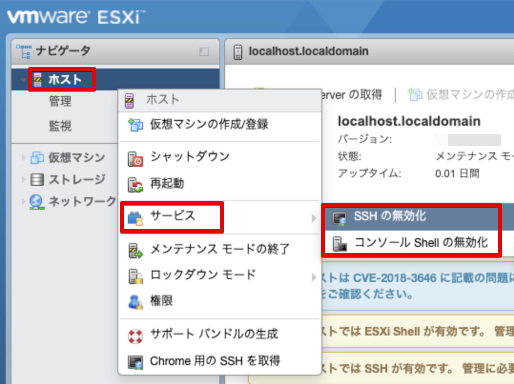514x384 pixels.
Task: Select SSH の無効化 in services submenu
Action: pyautogui.click(x=411, y=217)
